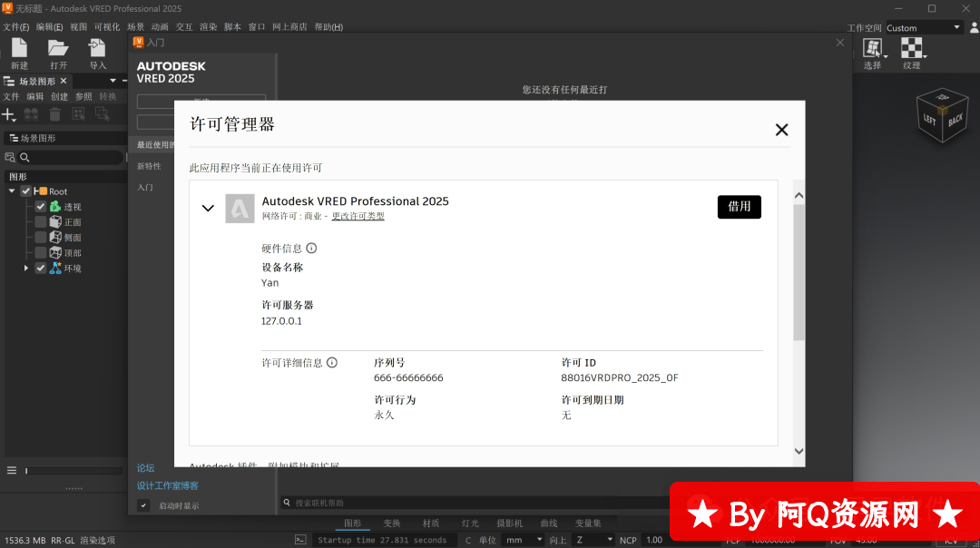Image resolution: width=980 pixels, height=548 pixels.
Task: Click the license ID 88016VRDPRO_2025_0F
Action: tap(620, 378)
